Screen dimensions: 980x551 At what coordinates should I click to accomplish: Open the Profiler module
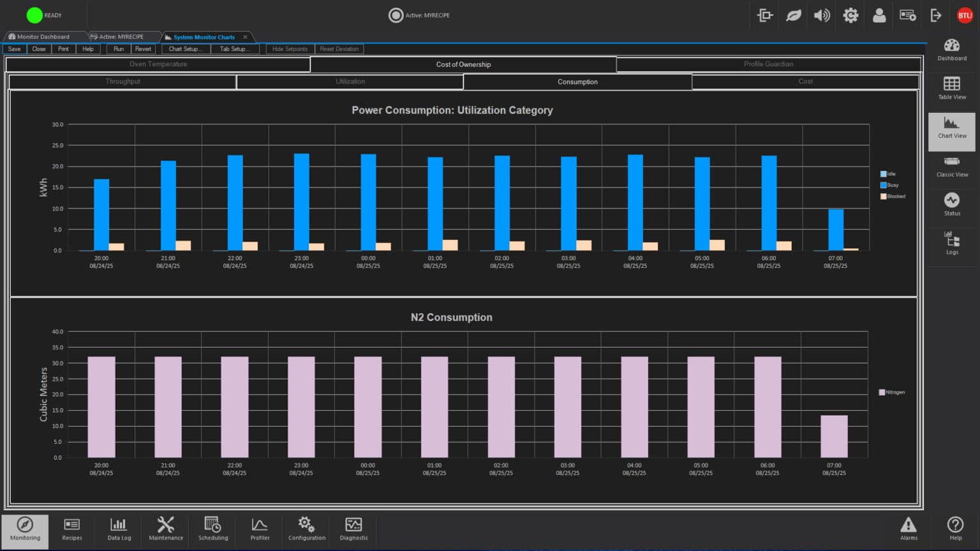click(x=260, y=529)
